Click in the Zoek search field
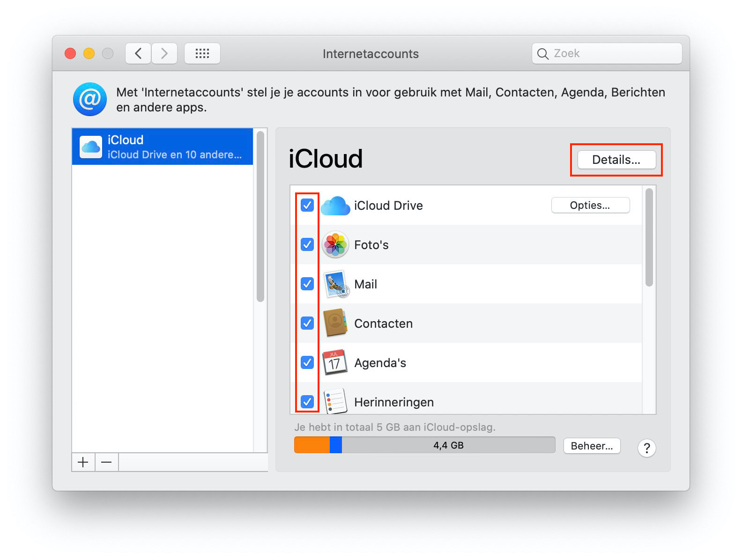The width and height of the screenshot is (742, 560). (607, 53)
